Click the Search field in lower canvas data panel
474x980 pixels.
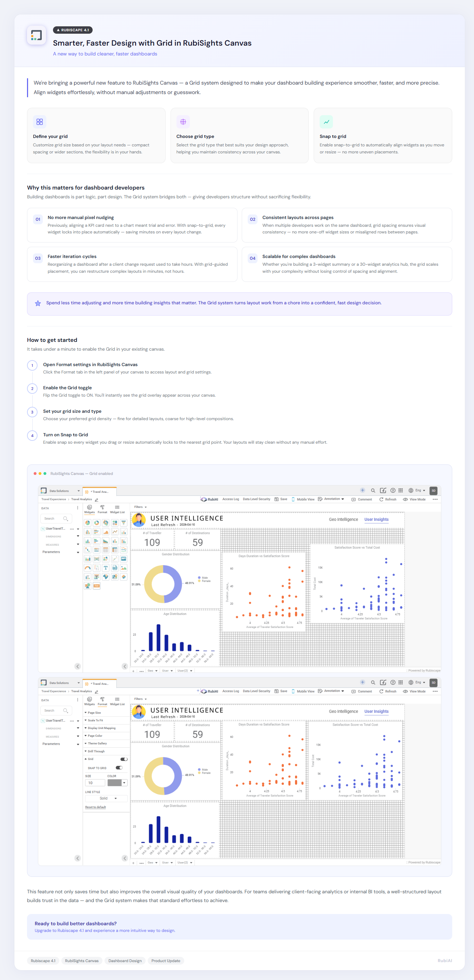pyautogui.click(x=56, y=711)
